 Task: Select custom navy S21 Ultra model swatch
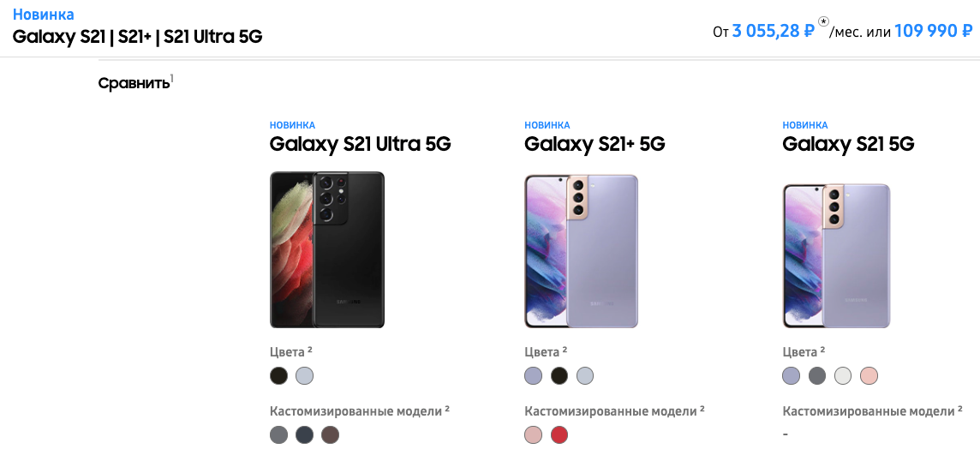(x=305, y=435)
